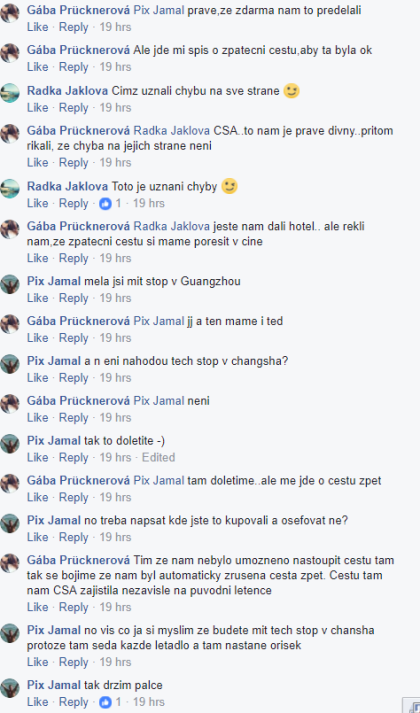Open Radka Jaklova mention in "CSA..to nam je" comment
This screenshot has width=420, height=713.
[x=172, y=131]
